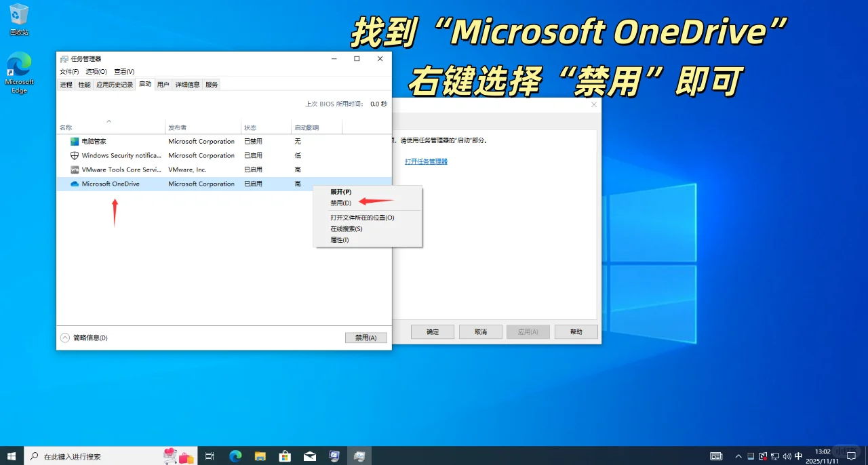Viewport: 868px width, 465px height.
Task: Select the Windows Security notification shield icon
Action: [x=75, y=155]
